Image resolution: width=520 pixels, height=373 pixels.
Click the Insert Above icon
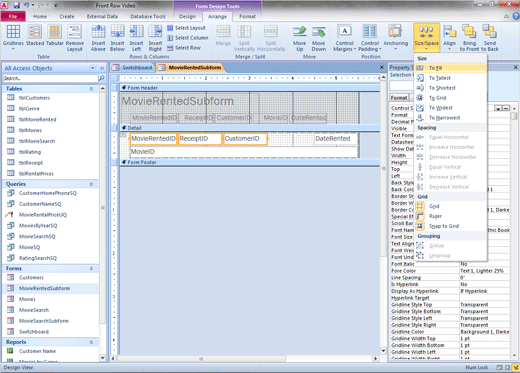98,31
